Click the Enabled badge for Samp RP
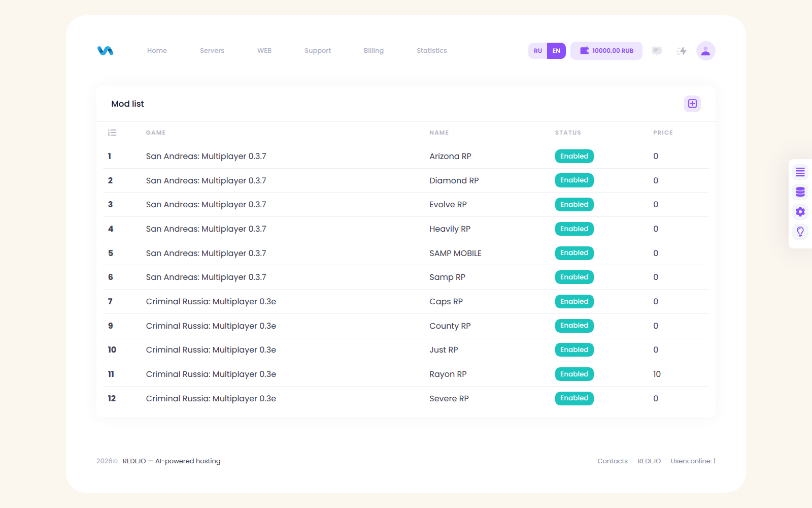The image size is (812, 508). pos(574,277)
